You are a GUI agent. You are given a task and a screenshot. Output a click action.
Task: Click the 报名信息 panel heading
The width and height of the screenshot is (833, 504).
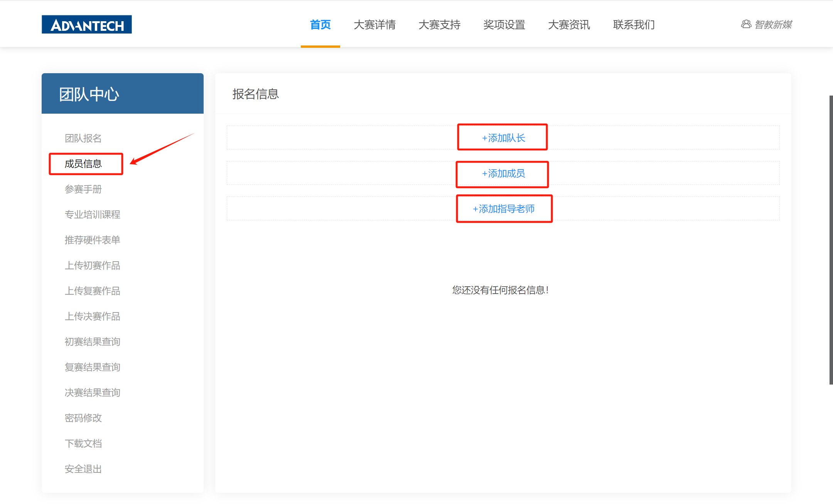255,94
